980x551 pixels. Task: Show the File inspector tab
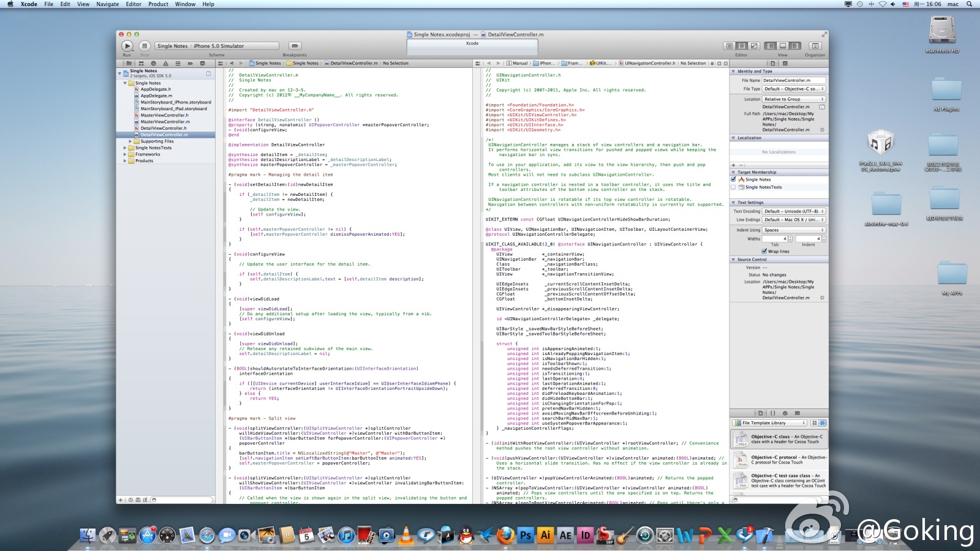click(x=772, y=63)
